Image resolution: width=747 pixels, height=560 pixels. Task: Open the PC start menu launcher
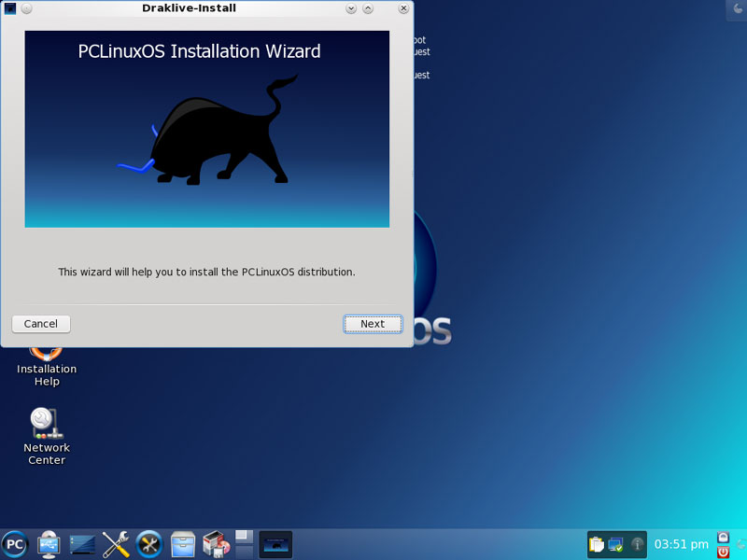point(15,544)
